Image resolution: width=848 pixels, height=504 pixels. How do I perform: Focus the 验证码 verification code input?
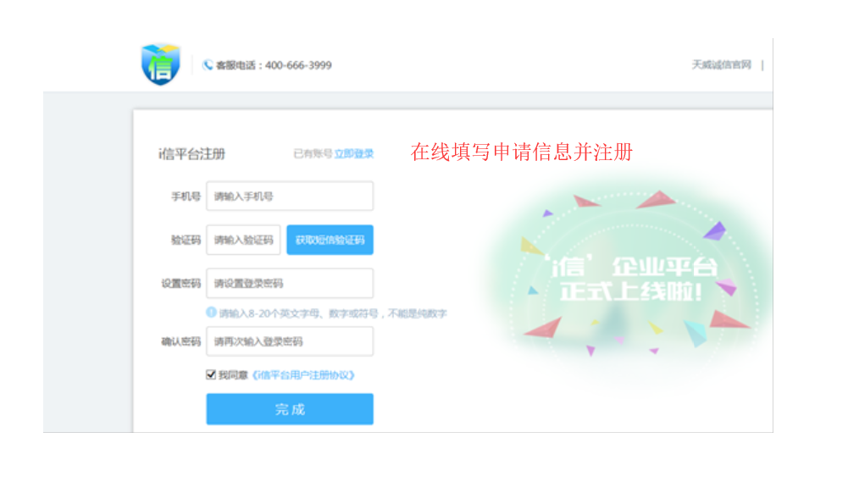pyautogui.click(x=242, y=240)
